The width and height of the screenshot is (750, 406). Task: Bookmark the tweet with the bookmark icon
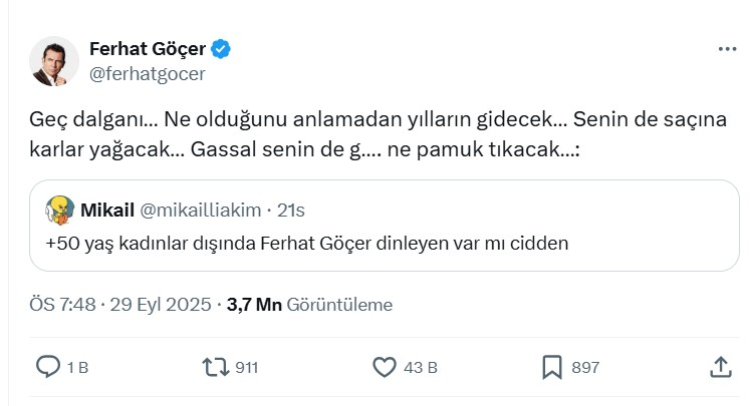pyautogui.click(x=551, y=367)
